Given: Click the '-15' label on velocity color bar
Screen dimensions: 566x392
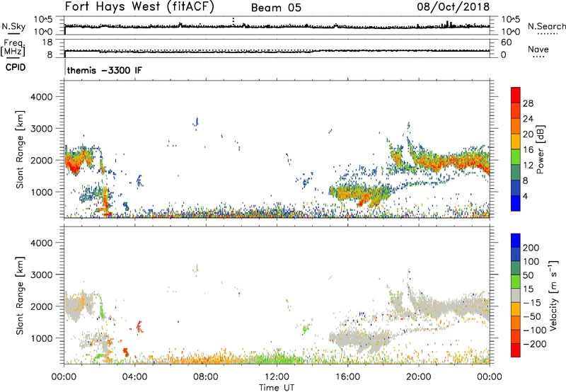Looking at the screenshot, I should [x=532, y=303].
